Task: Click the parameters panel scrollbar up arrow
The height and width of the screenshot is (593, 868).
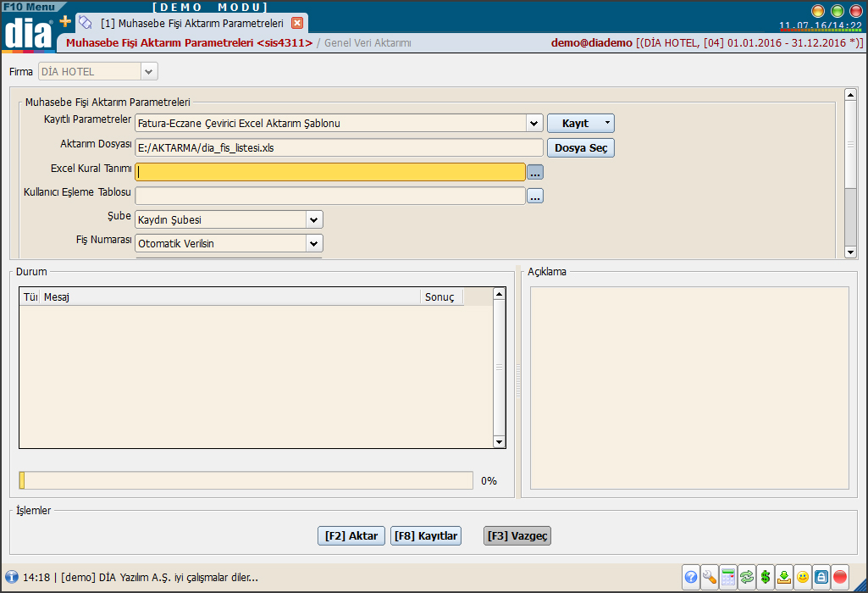Action: coord(851,95)
